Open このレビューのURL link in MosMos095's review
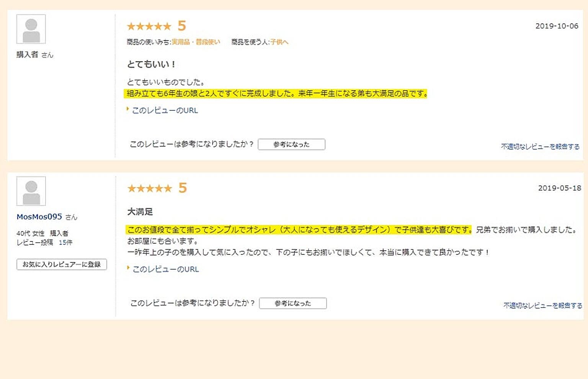588x379 pixels. pos(165,269)
